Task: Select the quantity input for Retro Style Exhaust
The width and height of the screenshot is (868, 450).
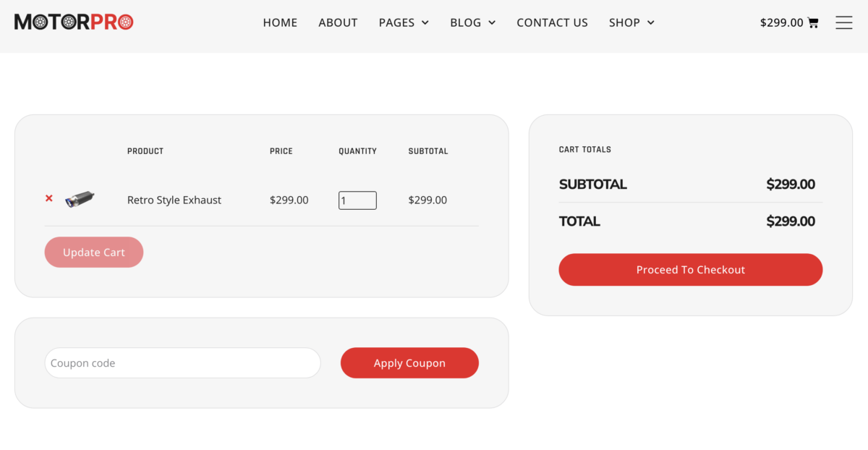Action: click(x=357, y=200)
